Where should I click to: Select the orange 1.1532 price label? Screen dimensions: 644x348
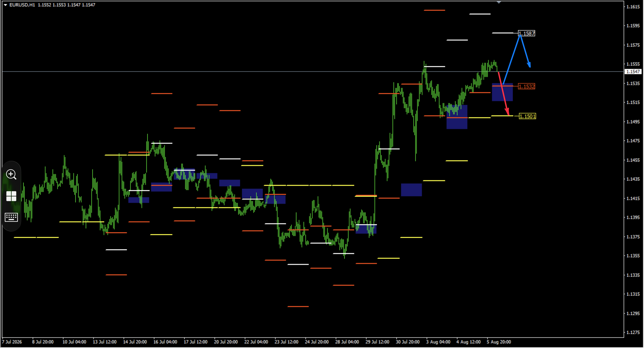[x=527, y=86]
